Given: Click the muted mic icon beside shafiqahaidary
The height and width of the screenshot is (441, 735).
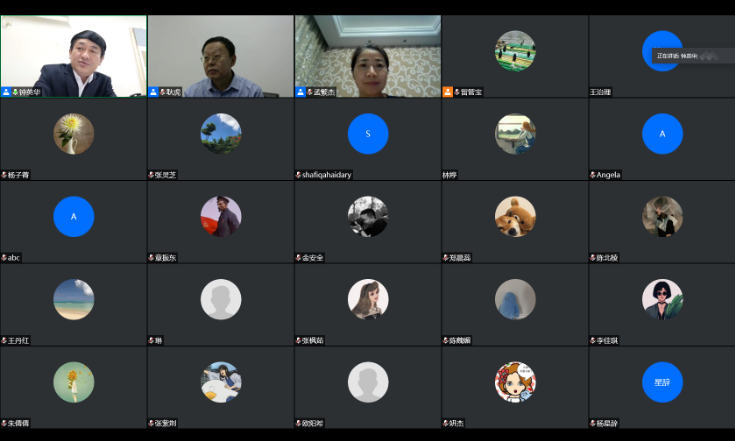Looking at the screenshot, I should click(298, 175).
